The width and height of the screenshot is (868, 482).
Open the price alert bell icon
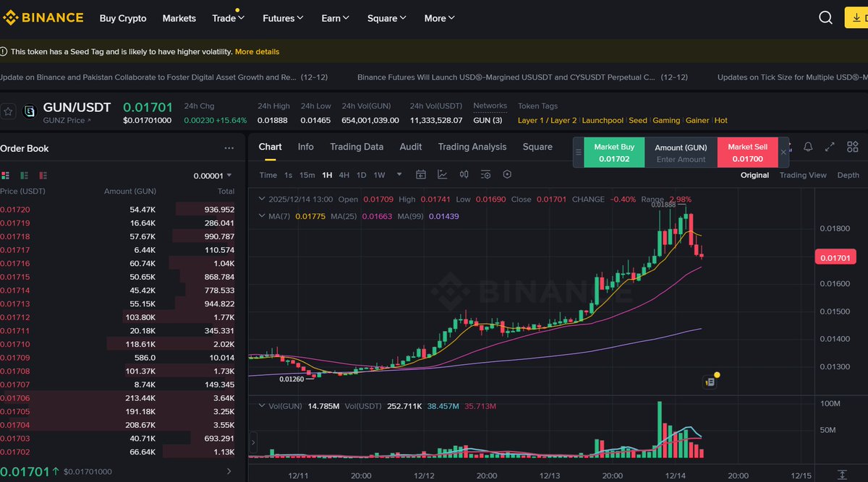[x=808, y=147]
